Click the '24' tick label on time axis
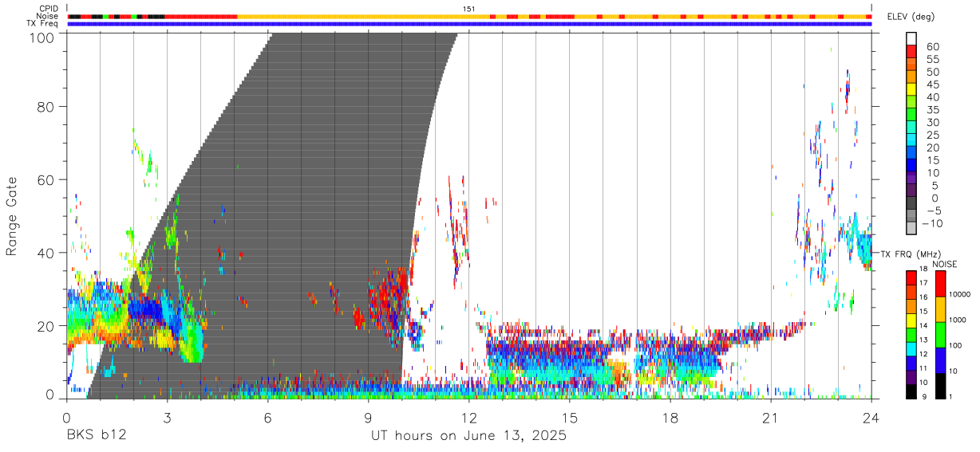Image resolution: width=980 pixels, height=452 pixels. point(871,417)
